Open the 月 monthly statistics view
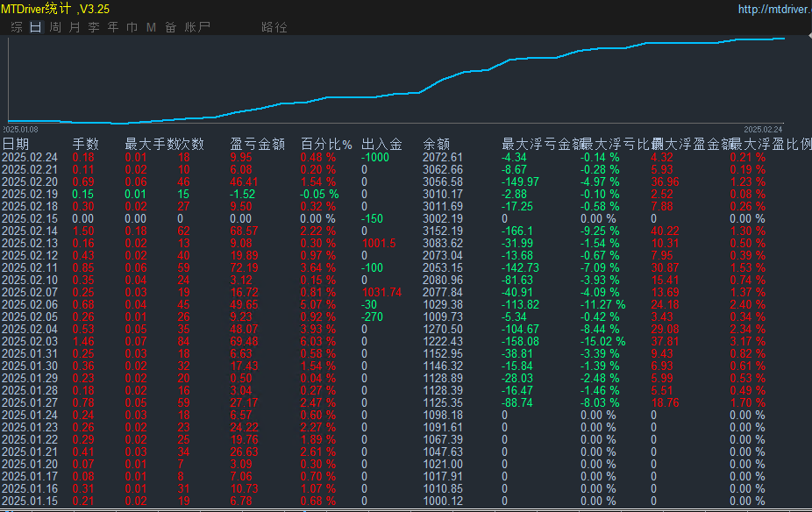The height and width of the screenshot is (512, 812). point(74,27)
